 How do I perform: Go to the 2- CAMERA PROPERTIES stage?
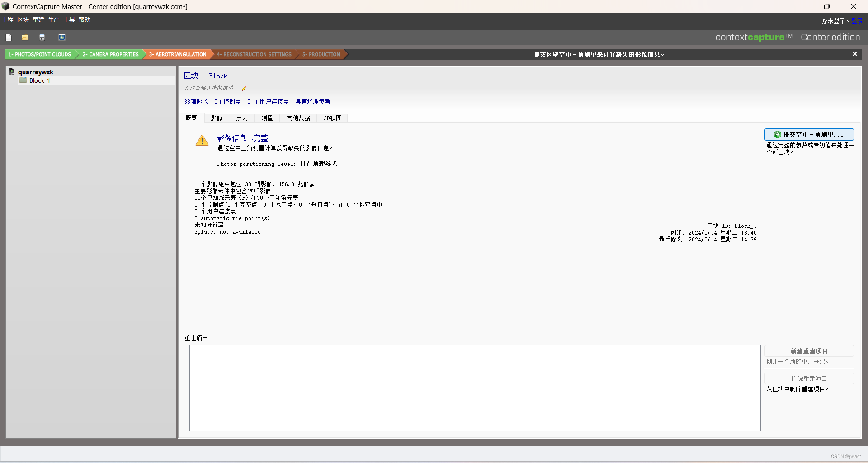(111, 54)
